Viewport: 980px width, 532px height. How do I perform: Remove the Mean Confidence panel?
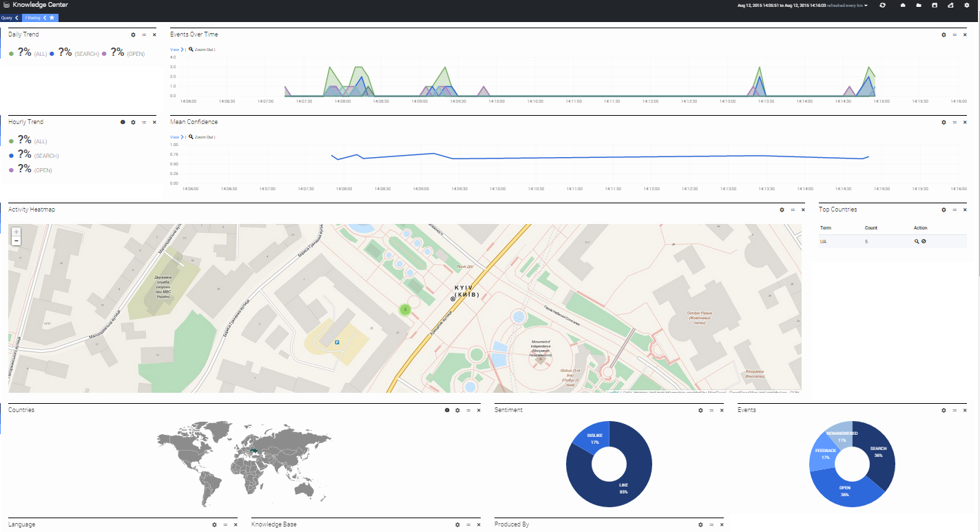pyautogui.click(x=965, y=122)
